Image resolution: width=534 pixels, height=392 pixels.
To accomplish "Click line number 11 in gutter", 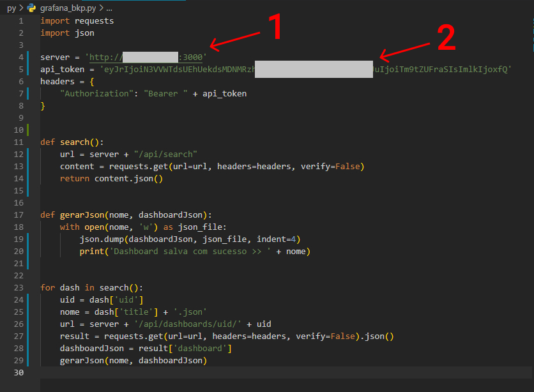I will tap(19, 142).
